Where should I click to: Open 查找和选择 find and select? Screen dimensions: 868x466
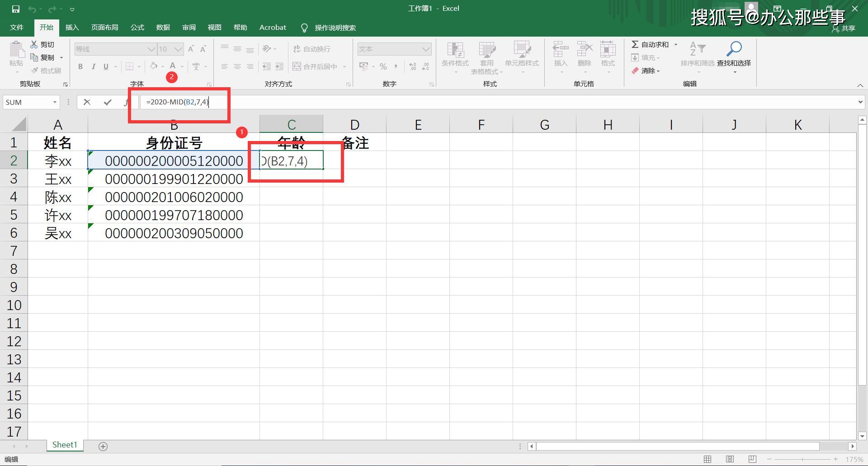point(734,57)
